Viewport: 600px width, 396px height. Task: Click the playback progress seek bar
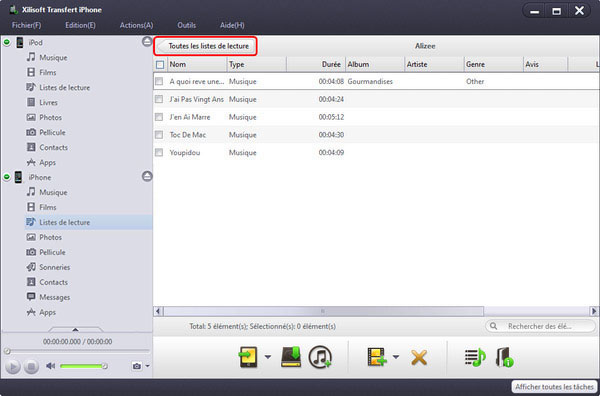coord(78,350)
